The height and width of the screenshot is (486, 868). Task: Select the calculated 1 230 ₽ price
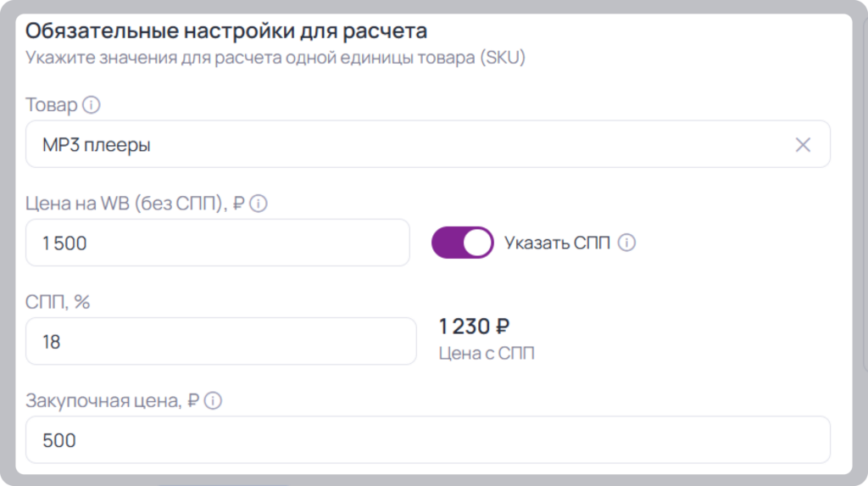click(474, 327)
